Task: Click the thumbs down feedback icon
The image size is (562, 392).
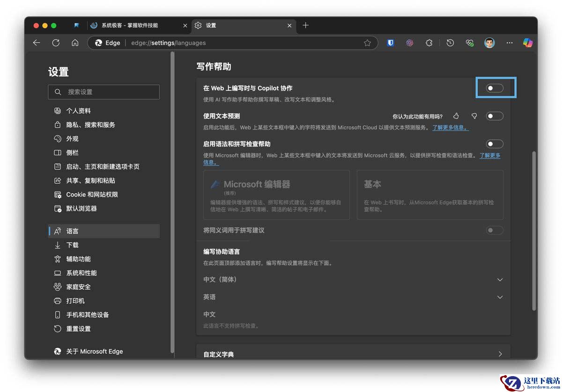Action: pos(474,116)
